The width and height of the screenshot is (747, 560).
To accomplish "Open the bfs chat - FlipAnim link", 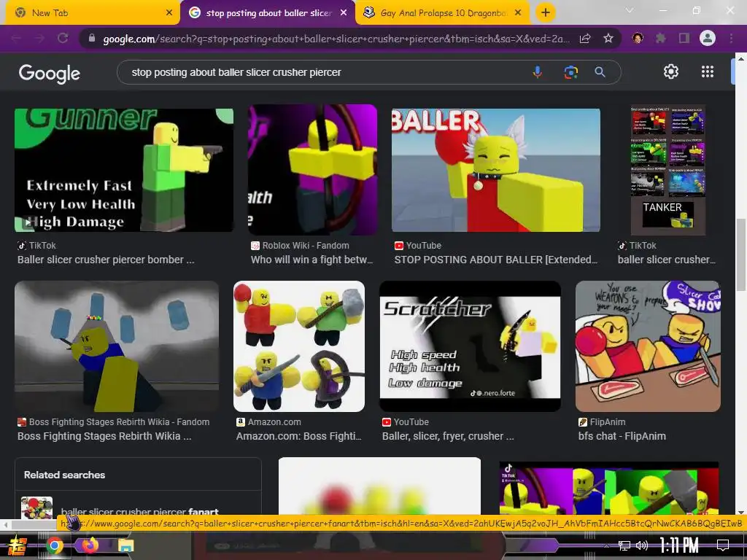I will click(622, 436).
